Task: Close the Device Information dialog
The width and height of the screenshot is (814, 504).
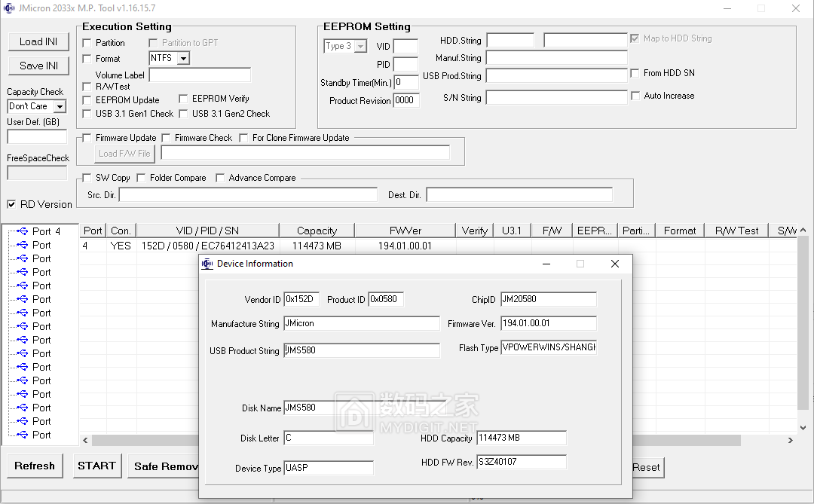Action: 615,264
